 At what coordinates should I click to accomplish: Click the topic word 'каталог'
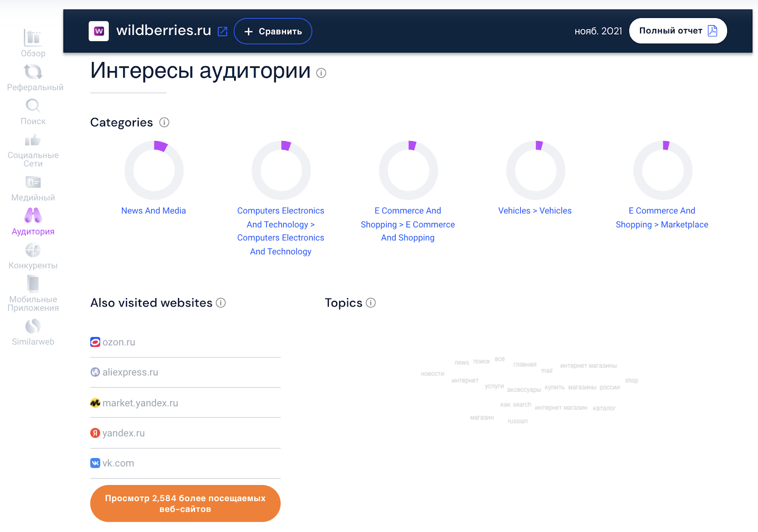tap(604, 408)
